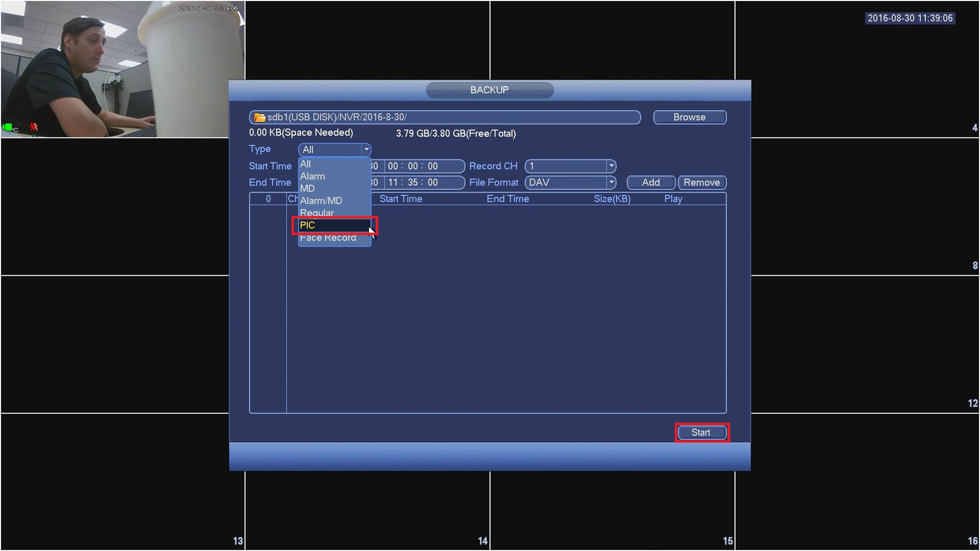Click the Start Time hour field

tap(393, 166)
